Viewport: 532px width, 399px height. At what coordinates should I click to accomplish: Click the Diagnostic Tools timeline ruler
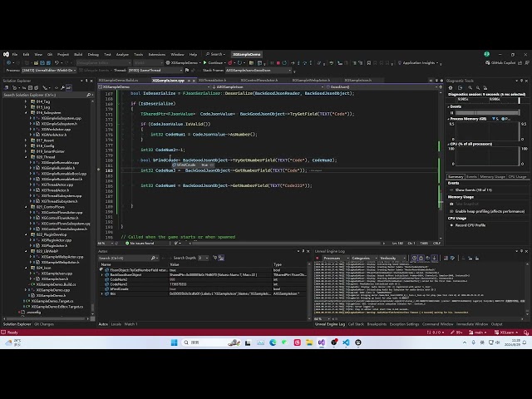click(484, 100)
